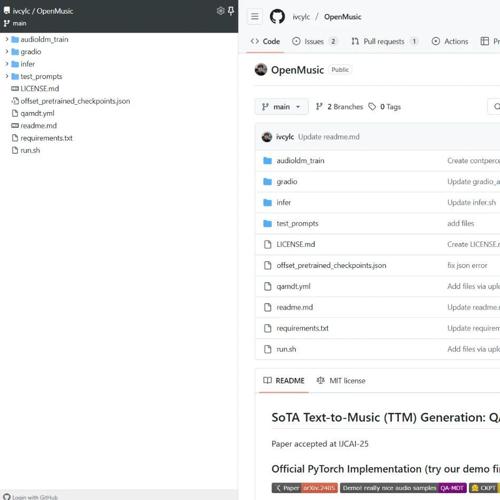The image size is (500, 500).
Task: Click the arXiv Paper badge
Action: pyautogui.click(x=304, y=488)
